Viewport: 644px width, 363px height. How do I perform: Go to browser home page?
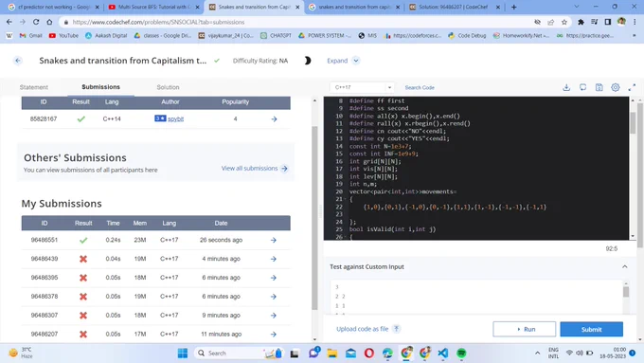[x=49, y=22]
